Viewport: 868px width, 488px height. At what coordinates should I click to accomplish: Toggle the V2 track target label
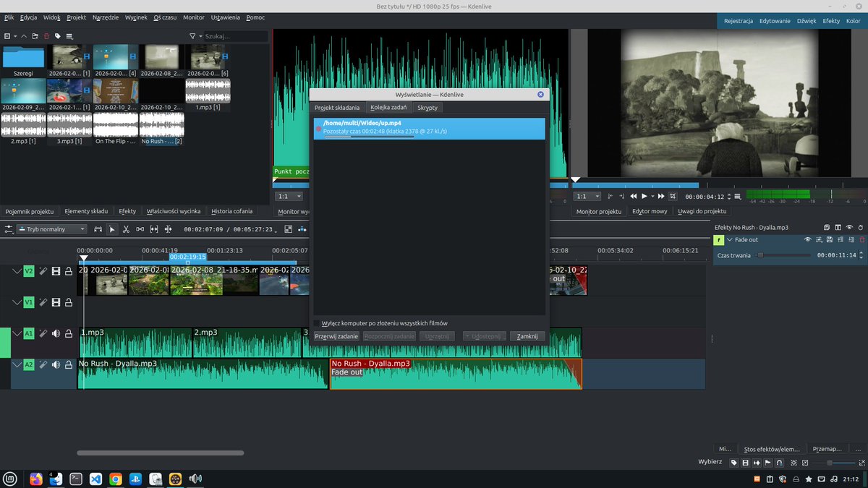click(29, 271)
